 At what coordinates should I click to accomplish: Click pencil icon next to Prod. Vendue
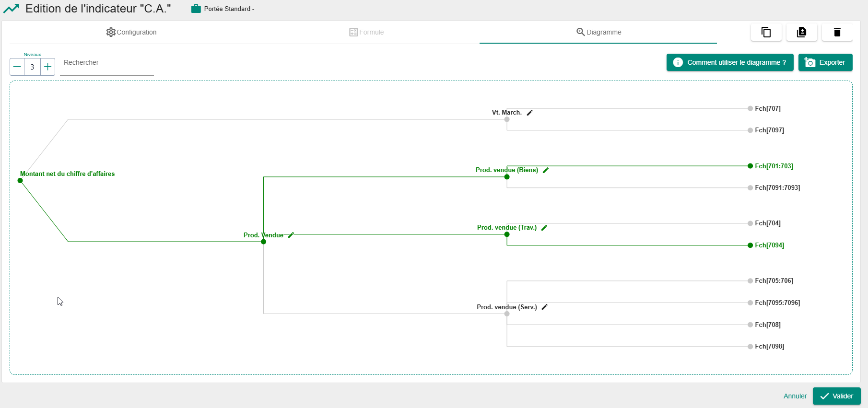291,235
